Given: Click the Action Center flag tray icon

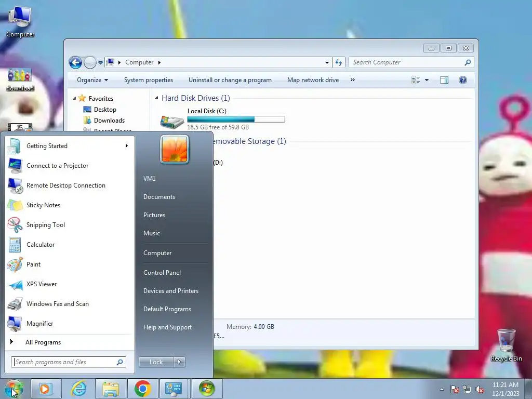Looking at the screenshot, I should [x=455, y=390].
